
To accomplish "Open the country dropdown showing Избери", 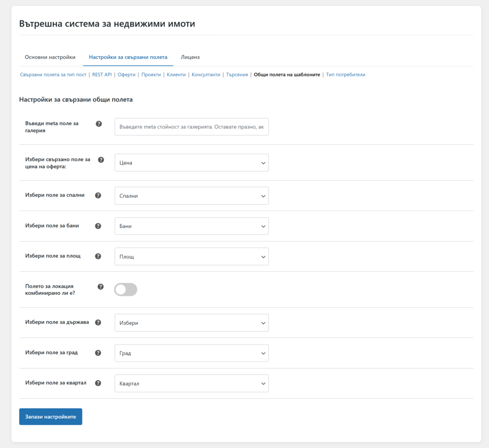I will [x=191, y=323].
